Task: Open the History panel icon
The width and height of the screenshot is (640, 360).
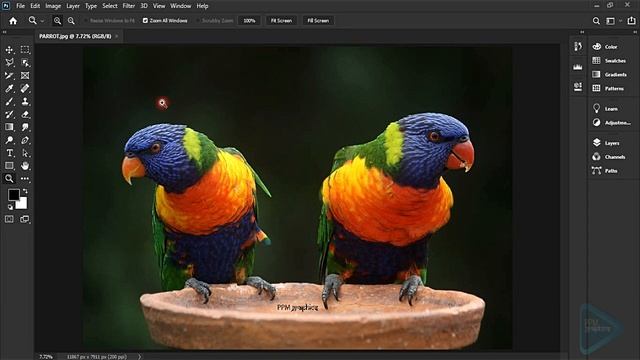Action: pos(578,47)
